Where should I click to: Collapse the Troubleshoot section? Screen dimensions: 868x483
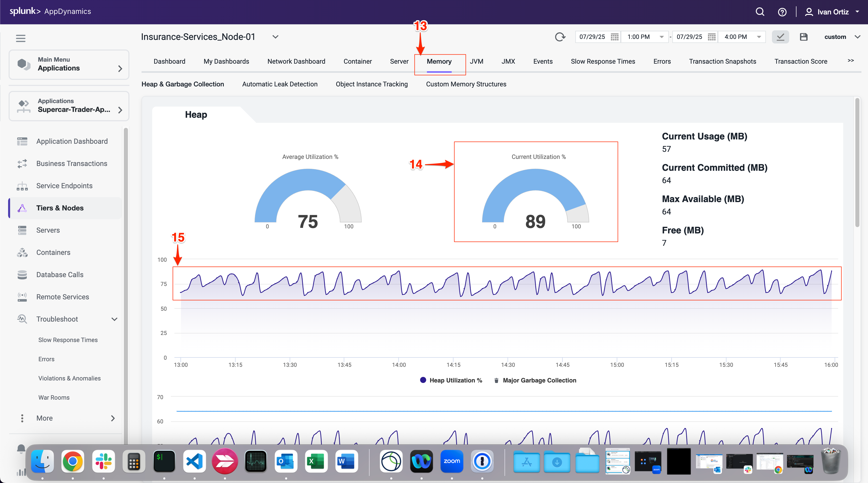coord(114,319)
